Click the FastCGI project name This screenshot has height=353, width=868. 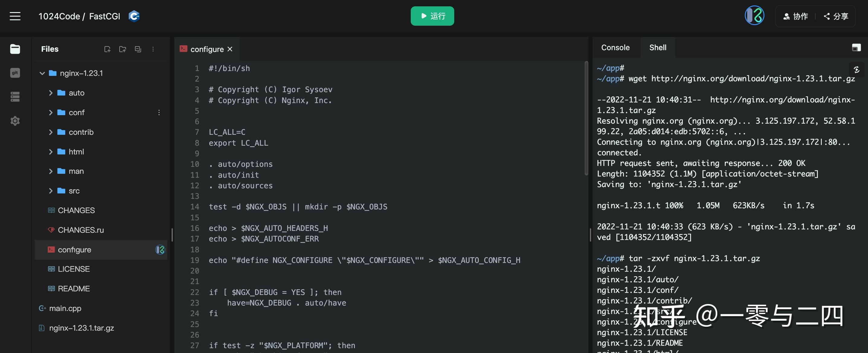pyautogui.click(x=104, y=16)
